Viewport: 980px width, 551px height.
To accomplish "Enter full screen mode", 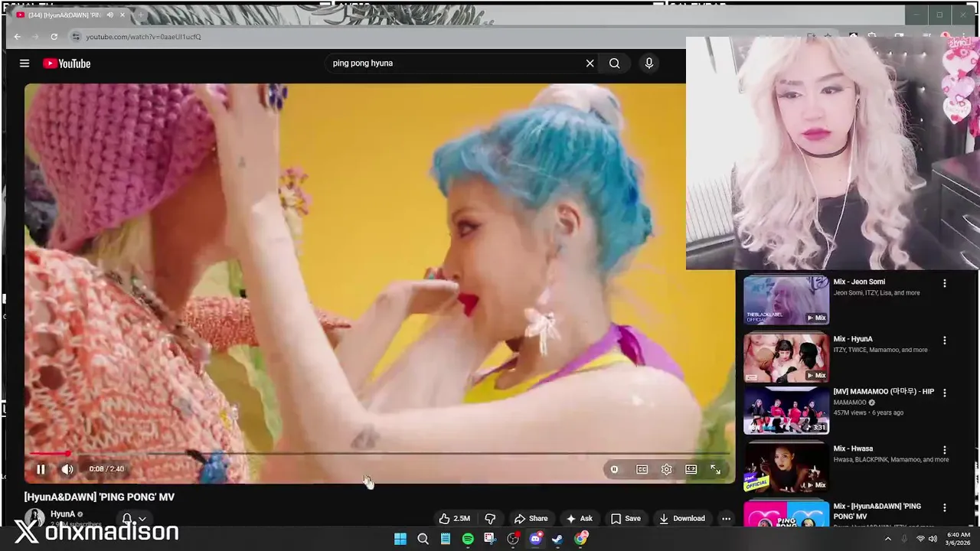I will click(x=715, y=469).
